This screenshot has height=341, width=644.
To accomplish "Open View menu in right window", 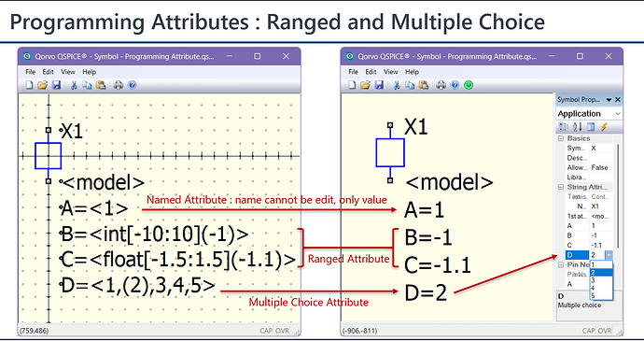I will point(390,72).
